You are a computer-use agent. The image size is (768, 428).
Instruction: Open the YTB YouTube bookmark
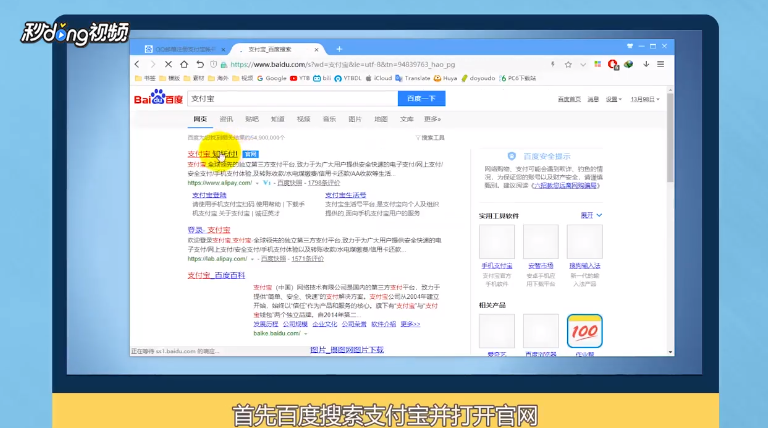[x=300, y=78]
